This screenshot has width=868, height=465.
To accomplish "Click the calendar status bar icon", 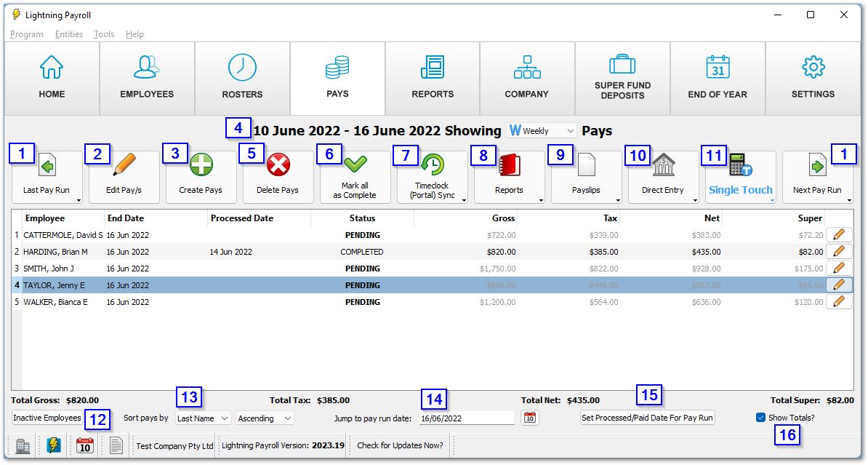I will [x=85, y=445].
